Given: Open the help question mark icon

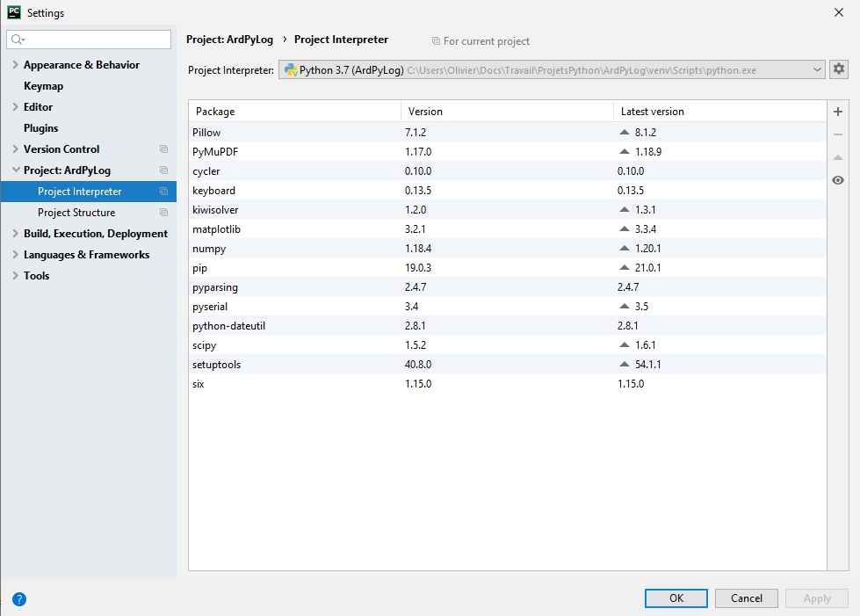Looking at the screenshot, I should tap(19, 599).
